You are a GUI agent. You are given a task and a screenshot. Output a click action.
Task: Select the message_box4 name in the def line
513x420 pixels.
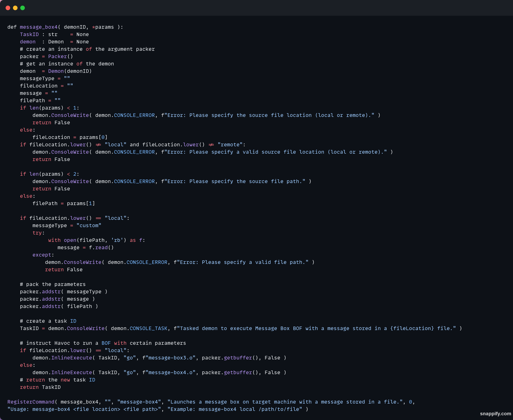coord(39,27)
